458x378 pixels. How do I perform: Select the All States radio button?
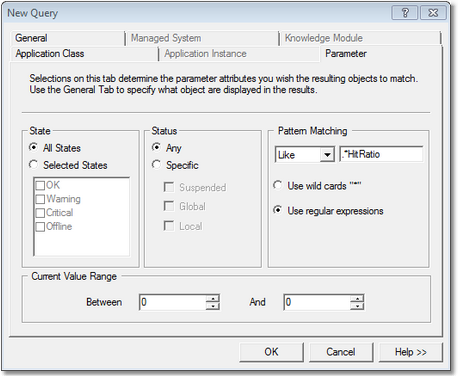[33, 147]
